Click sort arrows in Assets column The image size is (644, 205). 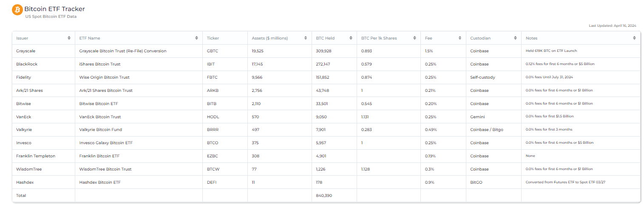(x=306, y=38)
